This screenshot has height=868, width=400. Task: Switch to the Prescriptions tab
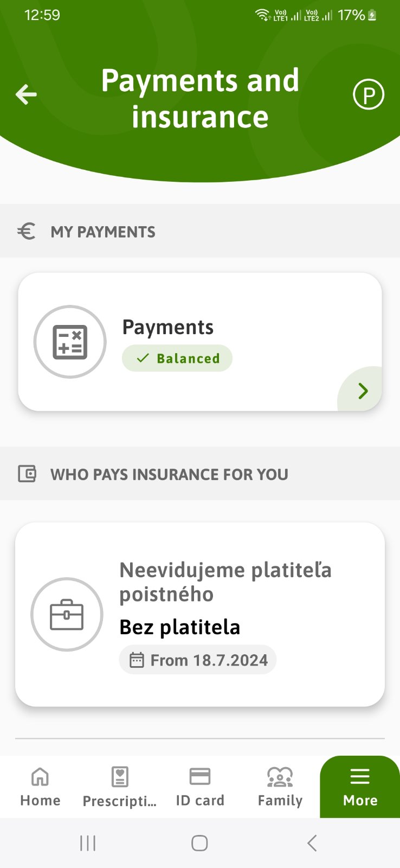[x=120, y=787]
